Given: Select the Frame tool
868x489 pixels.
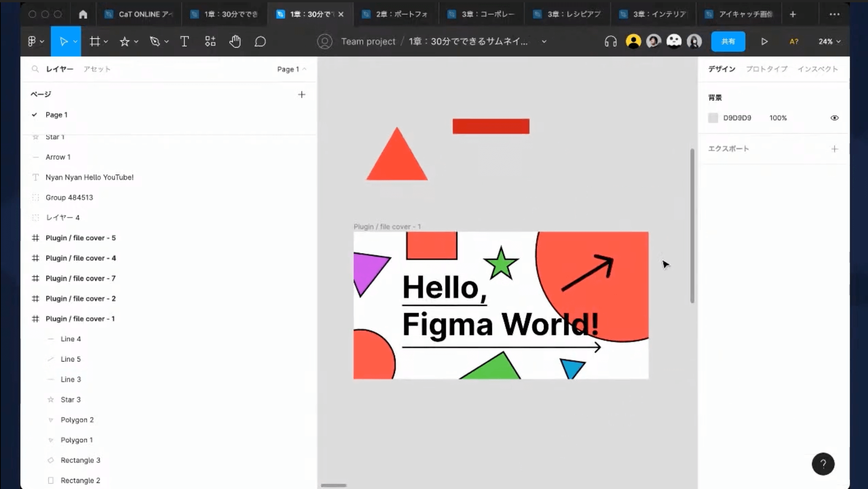Looking at the screenshot, I should pos(94,41).
